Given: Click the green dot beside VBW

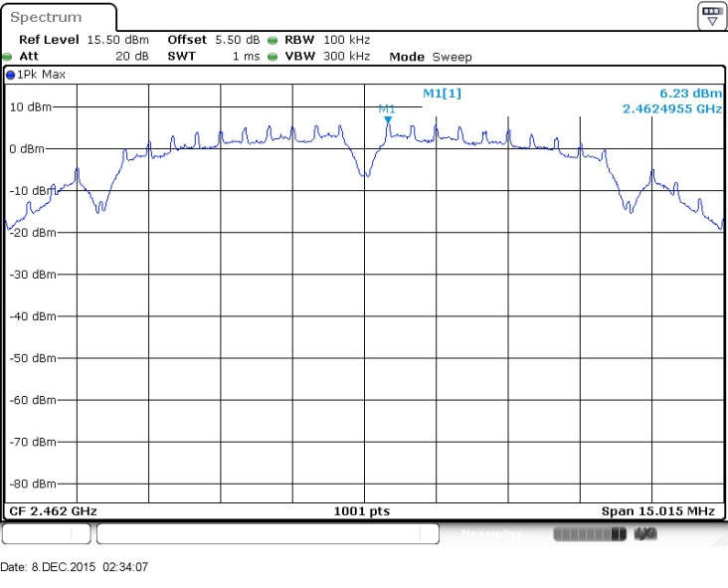Looking at the screenshot, I should point(273,57).
